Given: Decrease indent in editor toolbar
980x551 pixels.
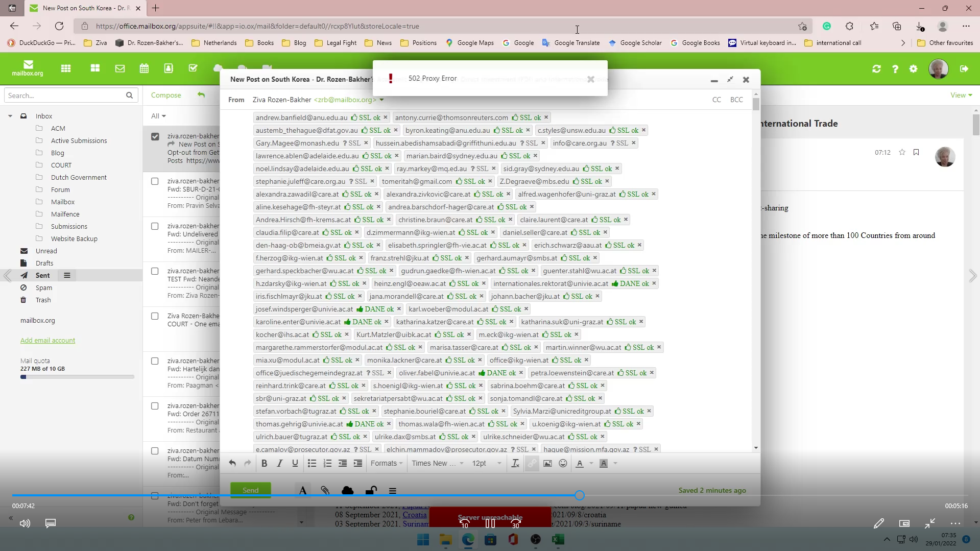Looking at the screenshot, I should [x=343, y=463].
